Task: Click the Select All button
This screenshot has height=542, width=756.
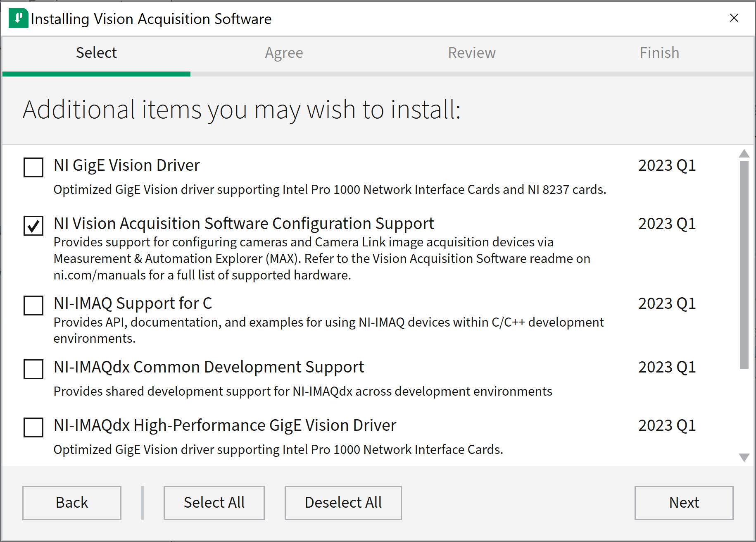Action: 214,503
